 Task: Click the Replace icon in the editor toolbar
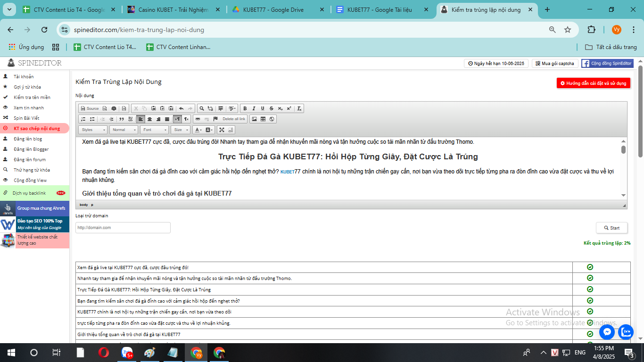click(210, 108)
